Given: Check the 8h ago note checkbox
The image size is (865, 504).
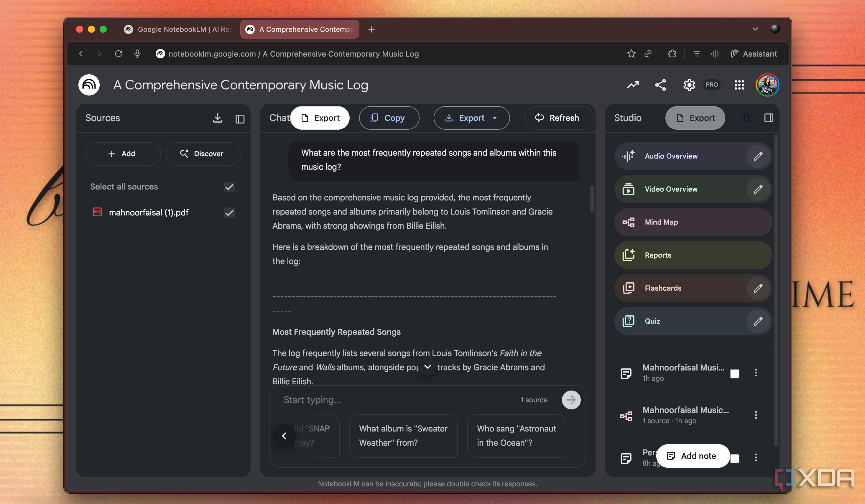Looking at the screenshot, I should point(735,458).
